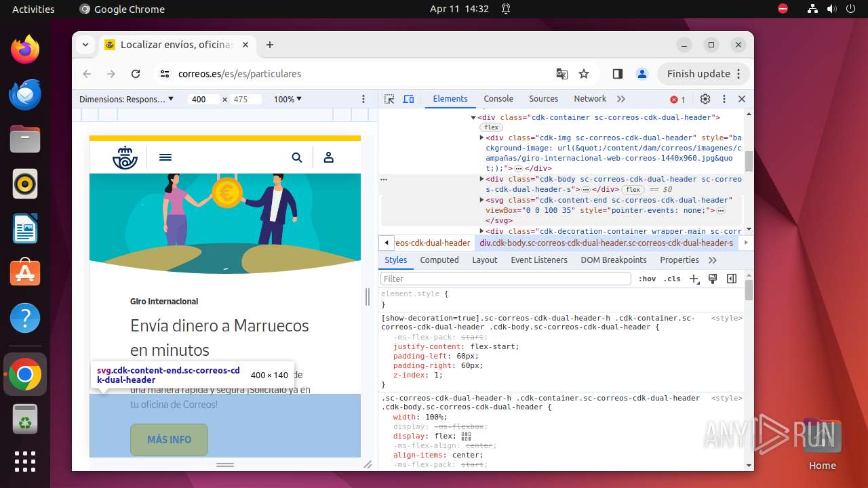Close the DevTools panel

click(742, 99)
